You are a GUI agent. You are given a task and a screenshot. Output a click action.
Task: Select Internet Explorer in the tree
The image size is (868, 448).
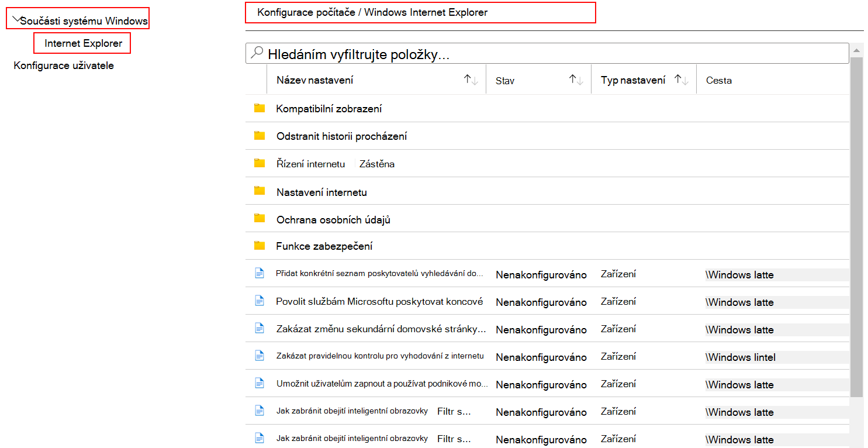tap(83, 43)
